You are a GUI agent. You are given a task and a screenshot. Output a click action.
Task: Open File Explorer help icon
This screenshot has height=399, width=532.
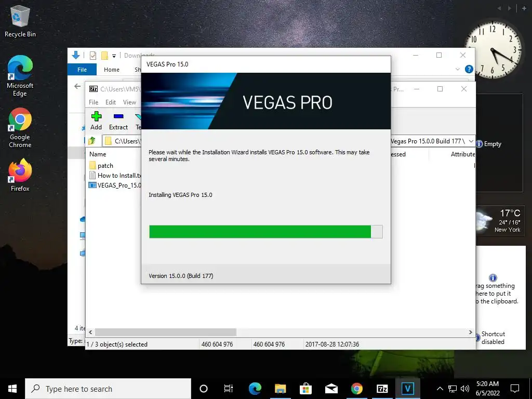[469, 69]
